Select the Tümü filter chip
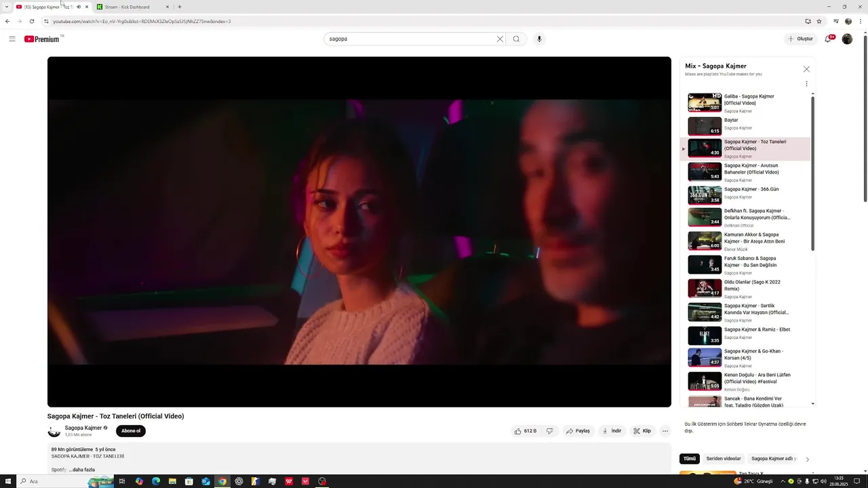Image resolution: width=868 pixels, height=488 pixels. [x=690, y=459]
